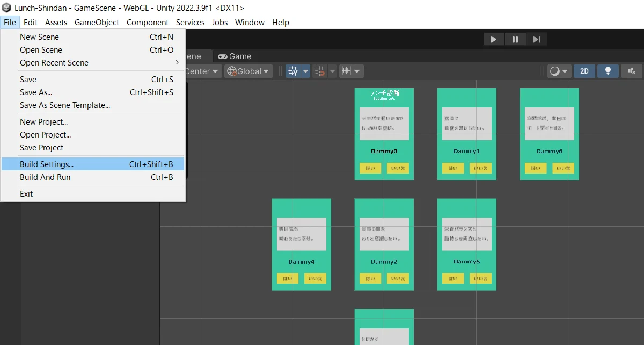Screen dimensions: 644x345
Task: Click the Unity logo in title bar
Action: [x=6, y=8]
